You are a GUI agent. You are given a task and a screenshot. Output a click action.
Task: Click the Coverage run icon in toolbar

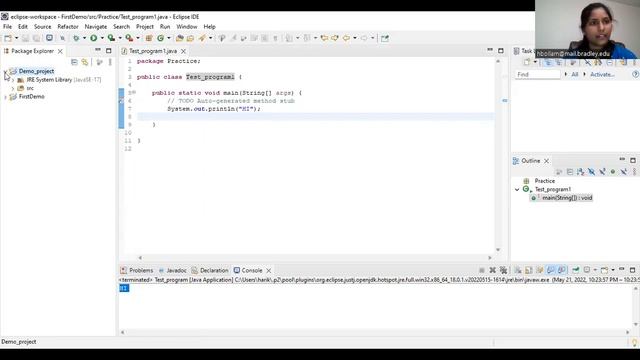pyautogui.click(x=111, y=38)
